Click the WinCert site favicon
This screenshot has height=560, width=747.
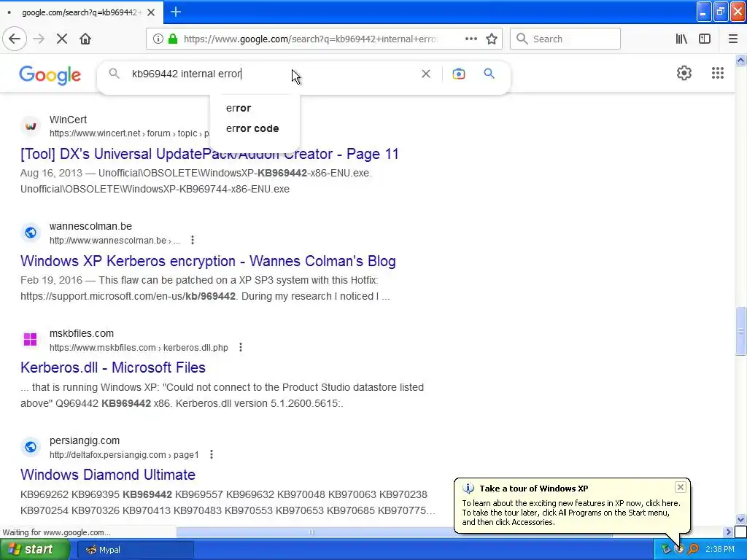31,126
